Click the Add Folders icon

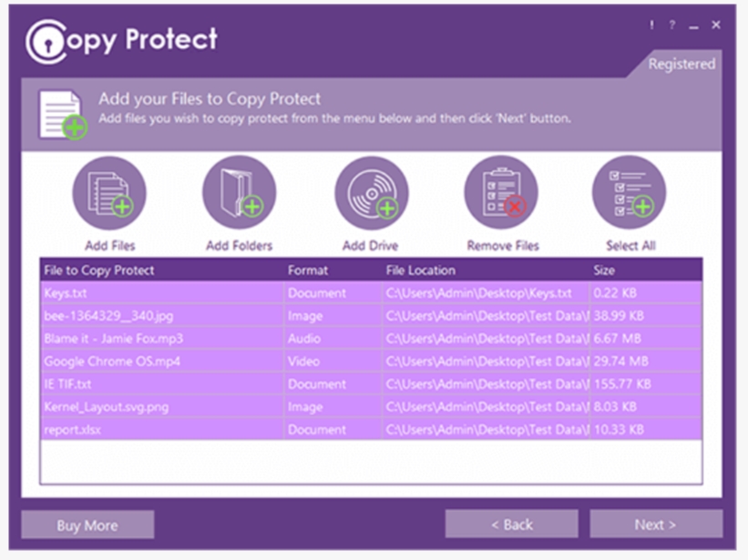pos(239,194)
